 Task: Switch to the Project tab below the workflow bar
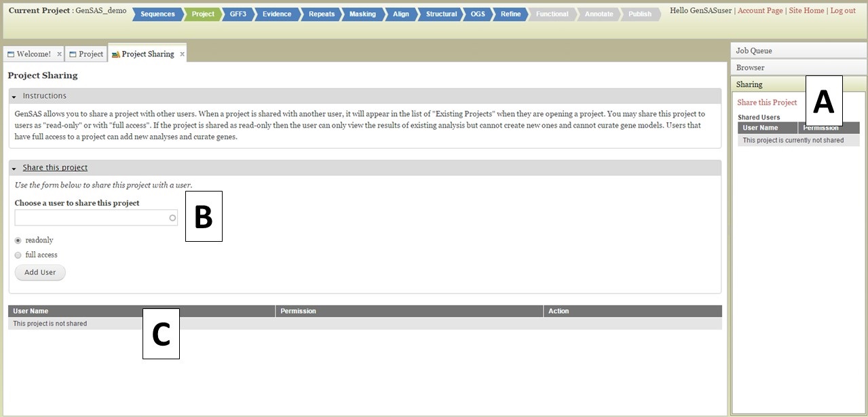[x=86, y=54]
